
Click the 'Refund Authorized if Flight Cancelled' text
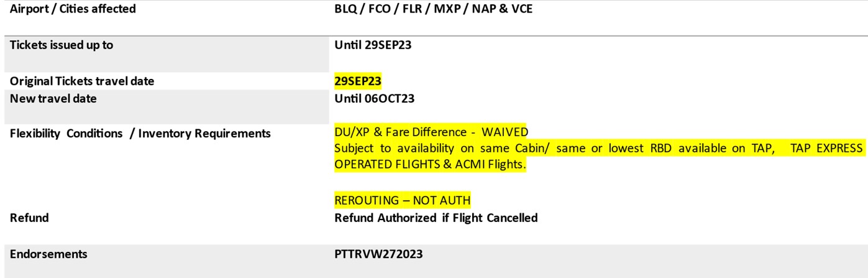coord(436,218)
